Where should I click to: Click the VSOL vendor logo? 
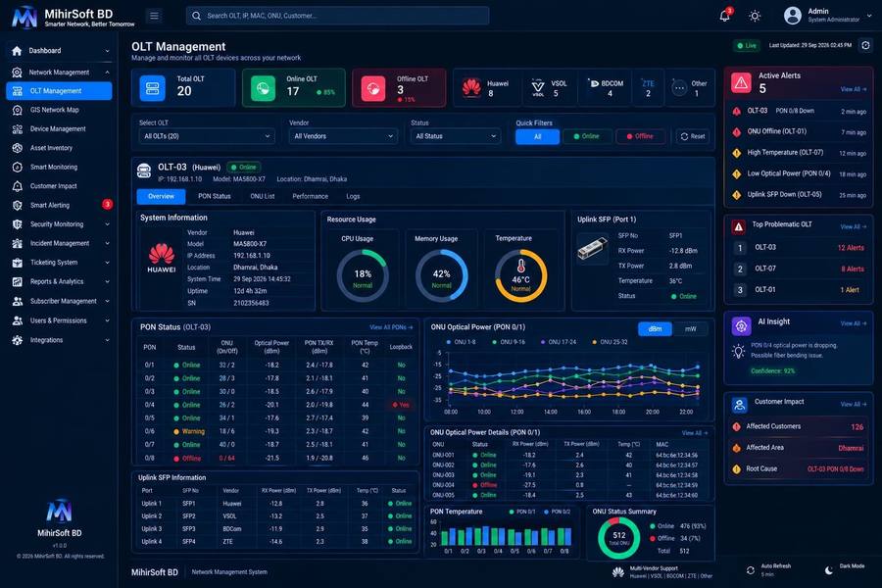[538, 87]
